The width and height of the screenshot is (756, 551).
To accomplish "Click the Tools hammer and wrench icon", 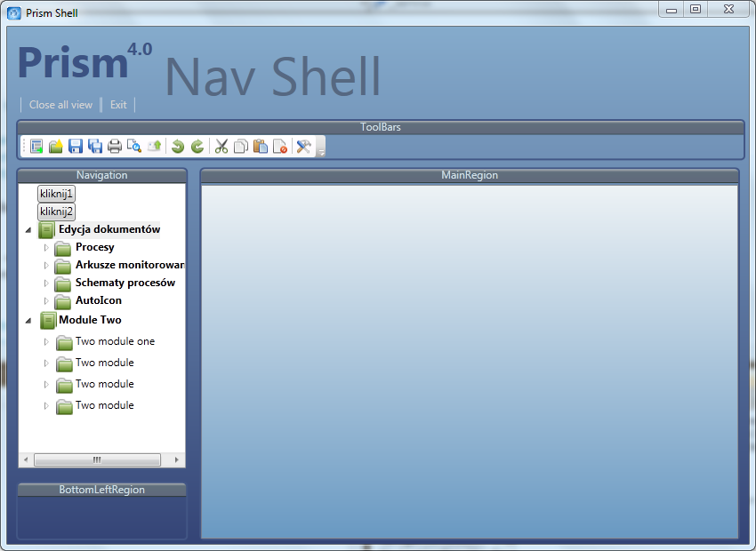I will pyautogui.click(x=304, y=146).
